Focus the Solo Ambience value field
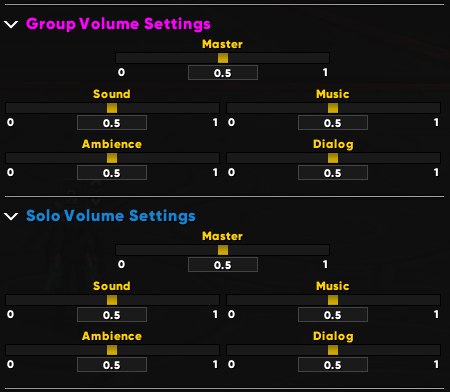Viewport: 450px width, 392px height. click(112, 365)
